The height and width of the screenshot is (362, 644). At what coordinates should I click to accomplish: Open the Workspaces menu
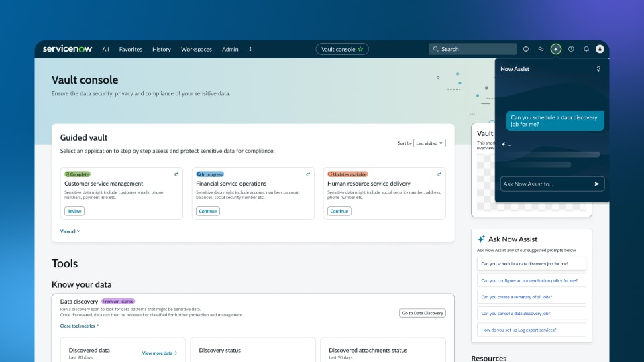(197, 49)
